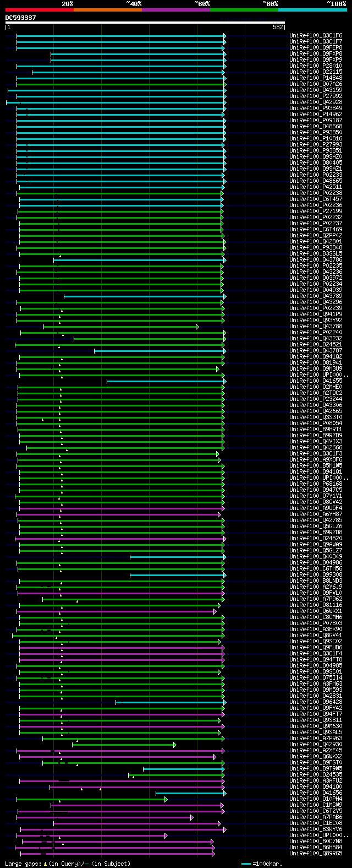352x868 pixels.
Task: Select label UniRef100_Q96428
Action: coord(316,702)
